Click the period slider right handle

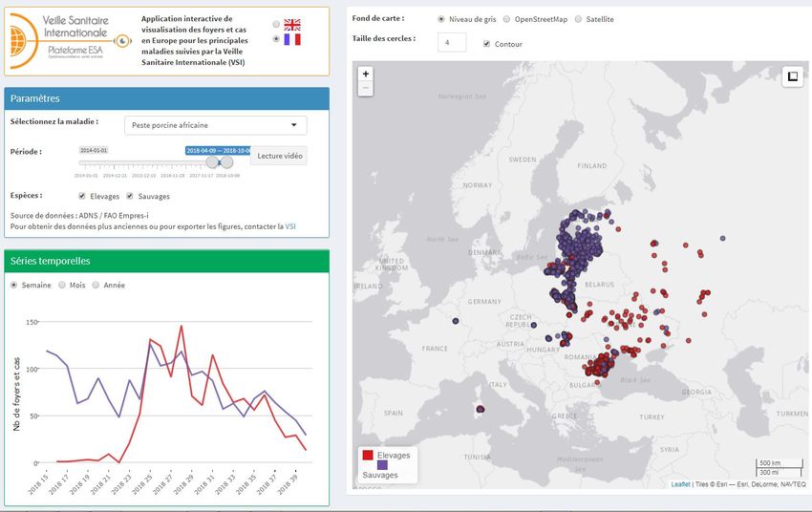tap(226, 162)
